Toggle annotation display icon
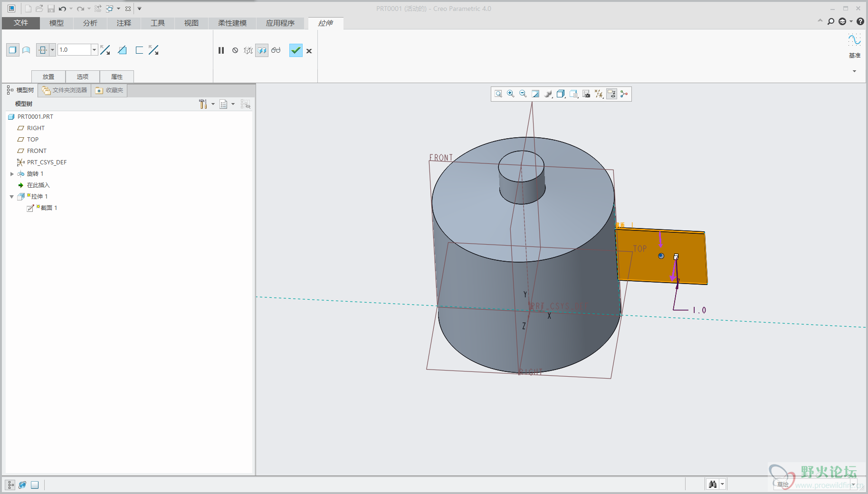The height and width of the screenshot is (494, 868). [x=612, y=94]
